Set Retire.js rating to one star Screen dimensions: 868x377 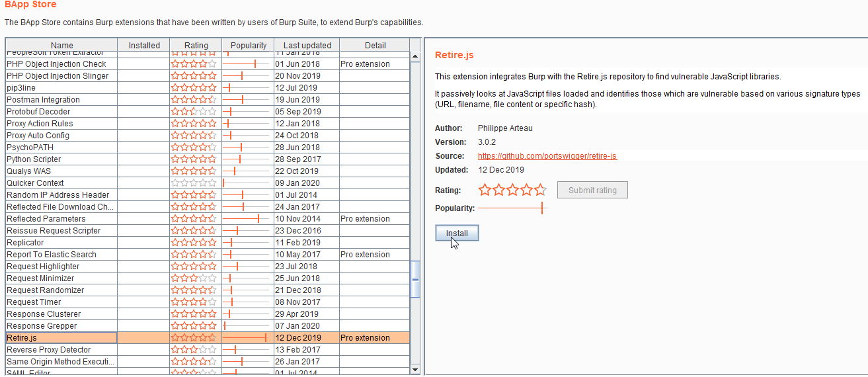[x=485, y=190]
